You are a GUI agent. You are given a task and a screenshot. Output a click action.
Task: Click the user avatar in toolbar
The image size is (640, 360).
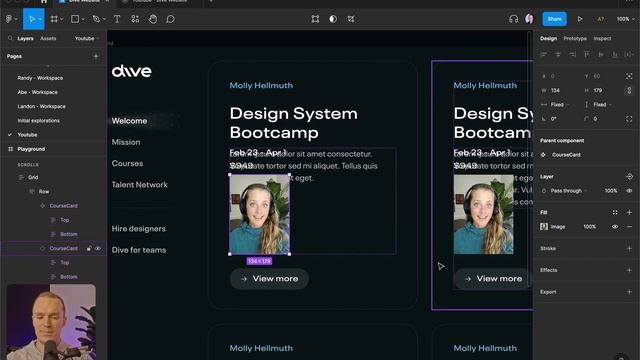pos(529,19)
